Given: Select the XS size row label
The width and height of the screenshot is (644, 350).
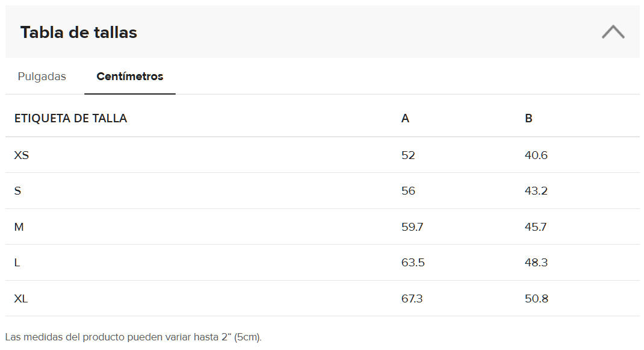Looking at the screenshot, I should point(21,155).
